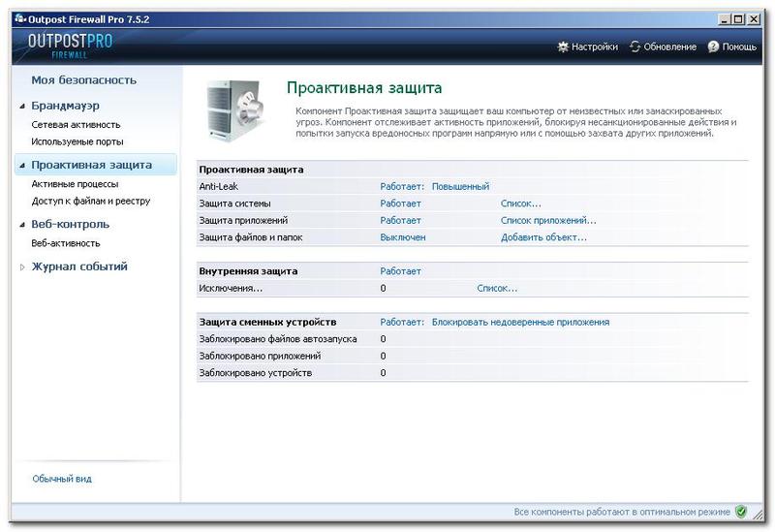
Task: Click the Исключения… label
Action: [x=231, y=288]
